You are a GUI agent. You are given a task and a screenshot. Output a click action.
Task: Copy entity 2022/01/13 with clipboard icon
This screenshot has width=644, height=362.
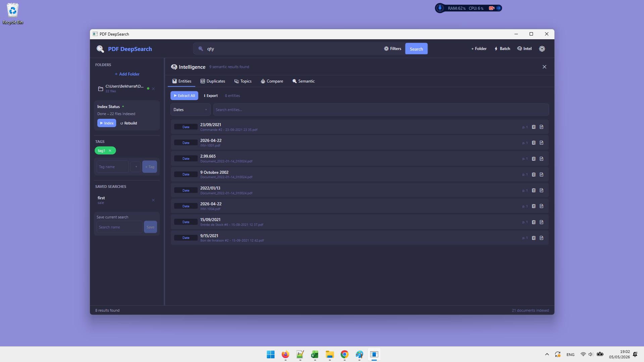click(x=534, y=190)
